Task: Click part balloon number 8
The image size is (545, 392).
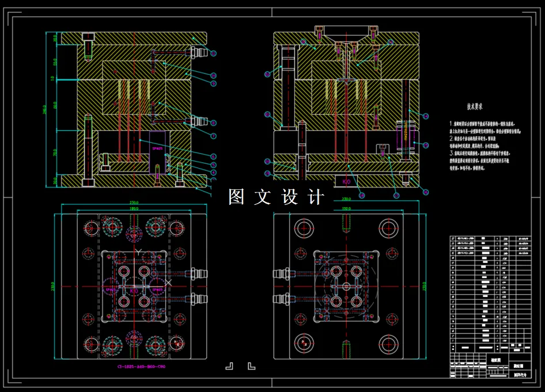Action: tap(213, 123)
